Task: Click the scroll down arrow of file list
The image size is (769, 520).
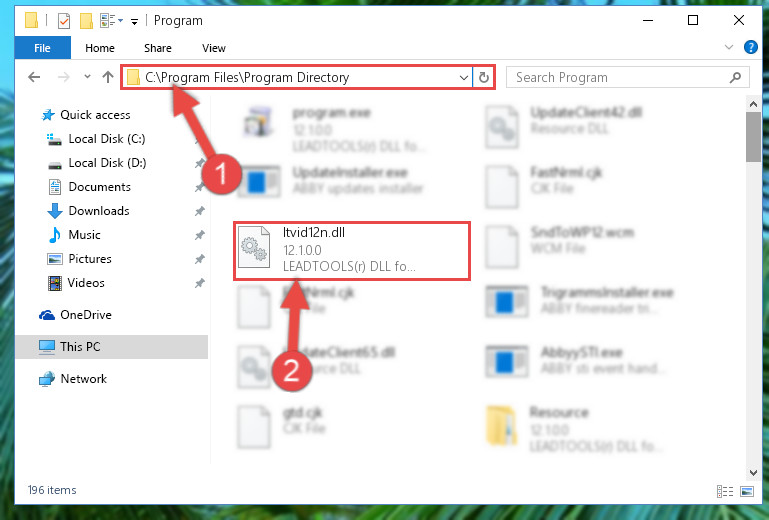Action: coord(753,472)
